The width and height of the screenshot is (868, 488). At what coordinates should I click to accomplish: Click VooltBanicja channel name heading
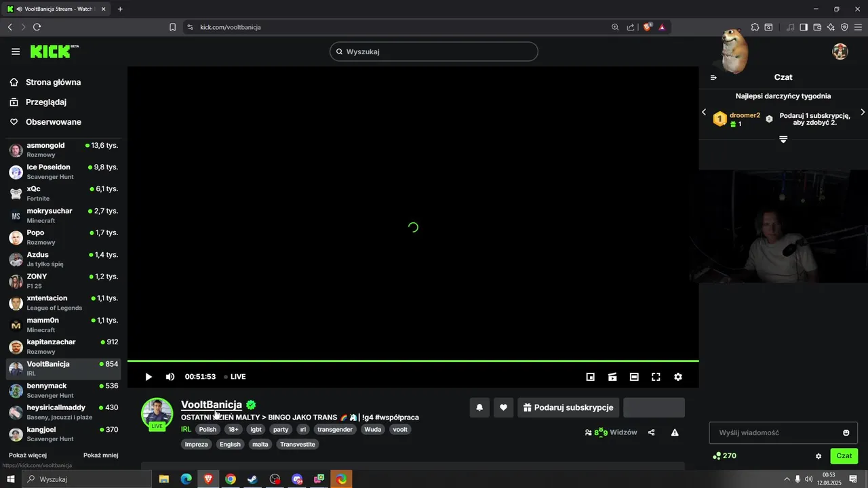point(212,405)
